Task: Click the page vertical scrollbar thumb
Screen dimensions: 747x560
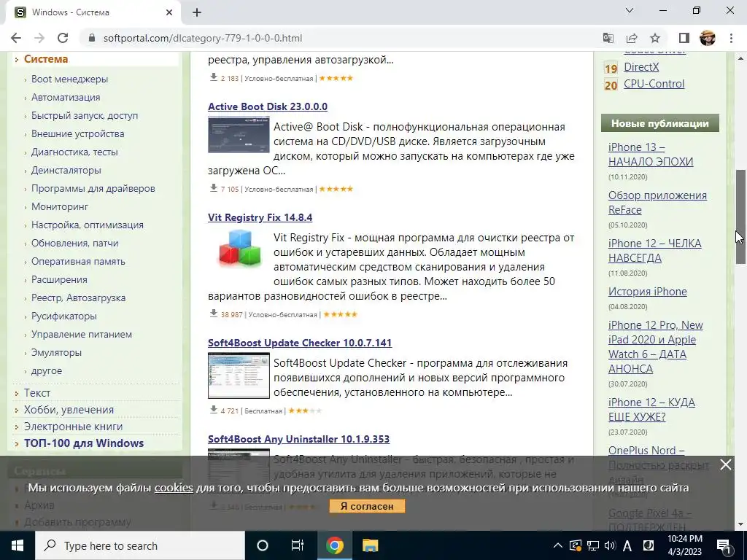Action: click(740, 217)
